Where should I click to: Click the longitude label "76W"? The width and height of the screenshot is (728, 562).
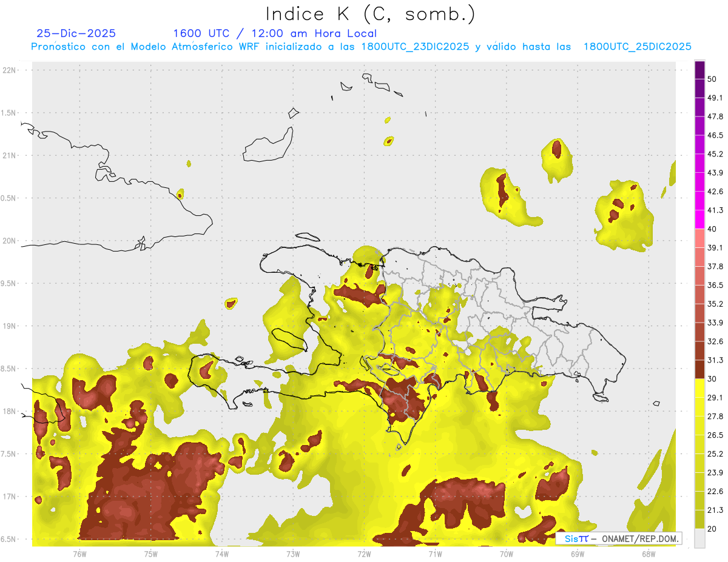(79, 554)
